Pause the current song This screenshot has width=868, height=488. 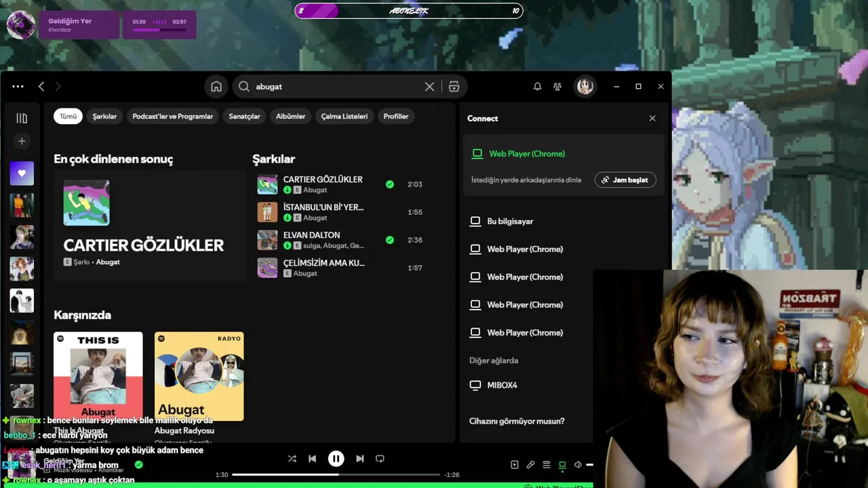336,459
